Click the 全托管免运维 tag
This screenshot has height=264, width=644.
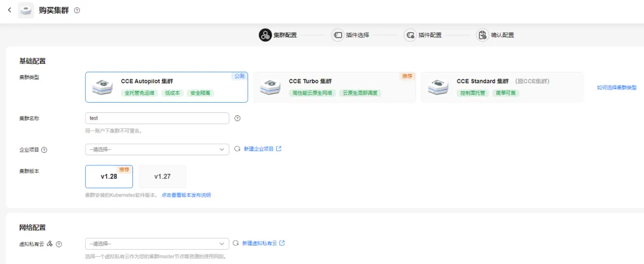tap(140, 93)
